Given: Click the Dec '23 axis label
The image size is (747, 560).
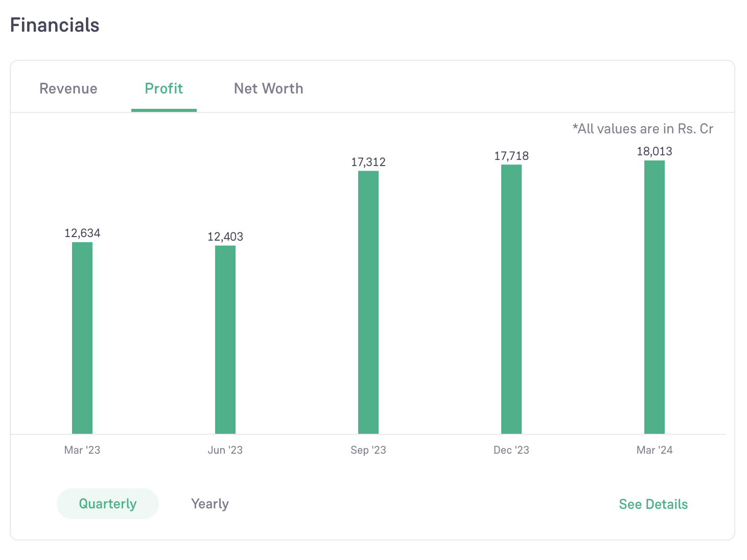Looking at the screenshot, I should tap(511, 450).
